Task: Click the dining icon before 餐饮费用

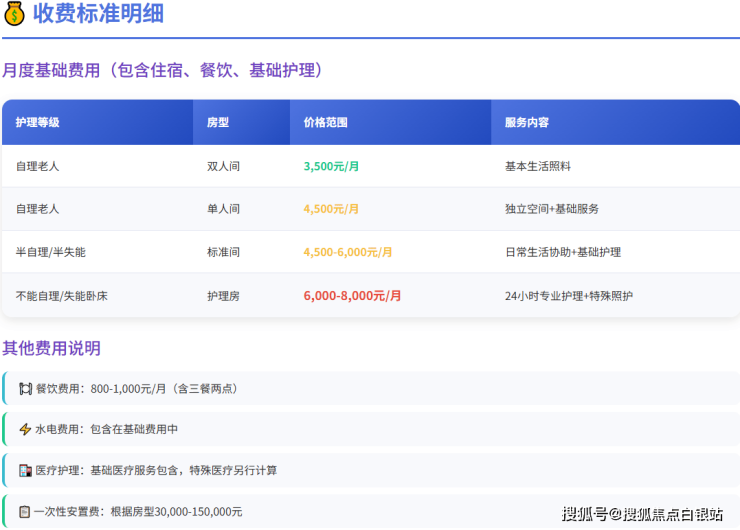Action: pyautogui.click(x=25, y=388)
